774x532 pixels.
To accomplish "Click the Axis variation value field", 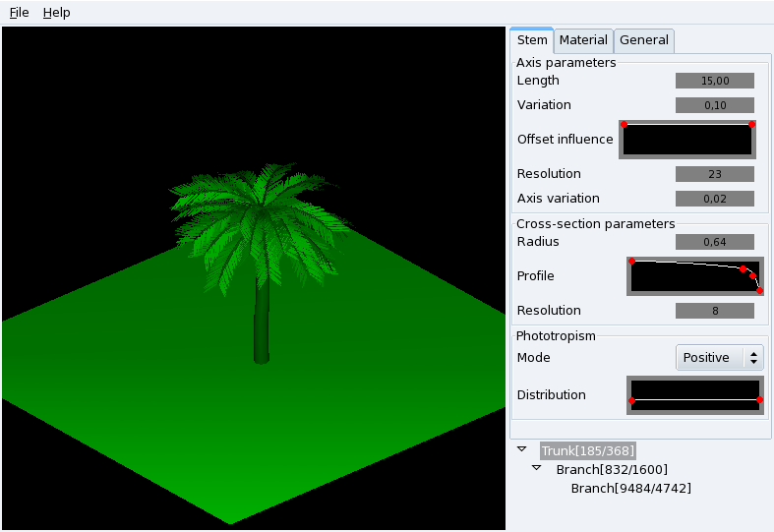I will [x=715, y=199].
